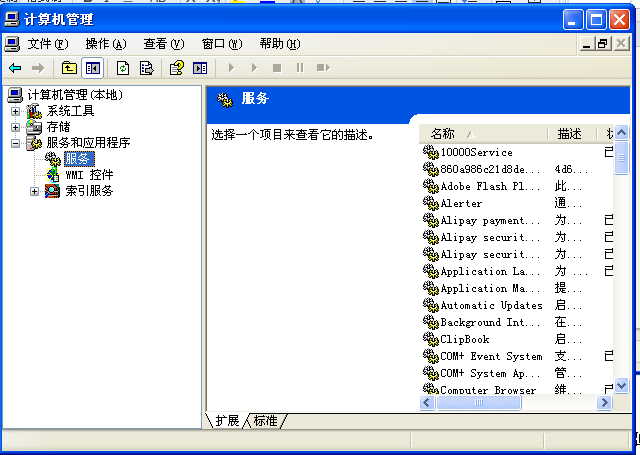Click the forward arrow toolbar button

(x=38, y=68)
